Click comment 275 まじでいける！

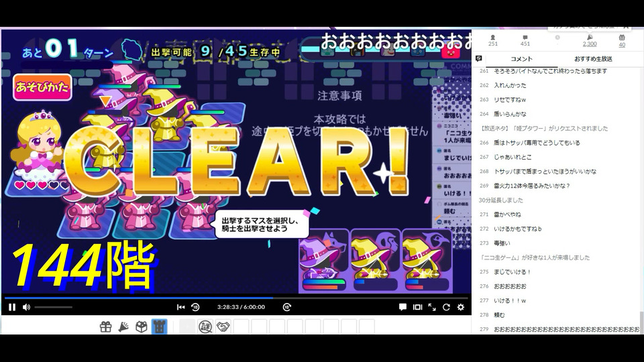pyautogui.click(x=512, y=272)
